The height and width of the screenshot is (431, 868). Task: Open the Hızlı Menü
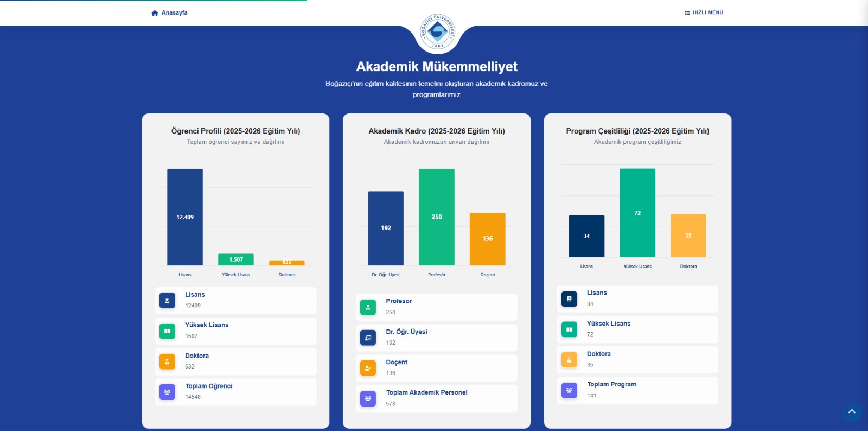click(704, 12)
